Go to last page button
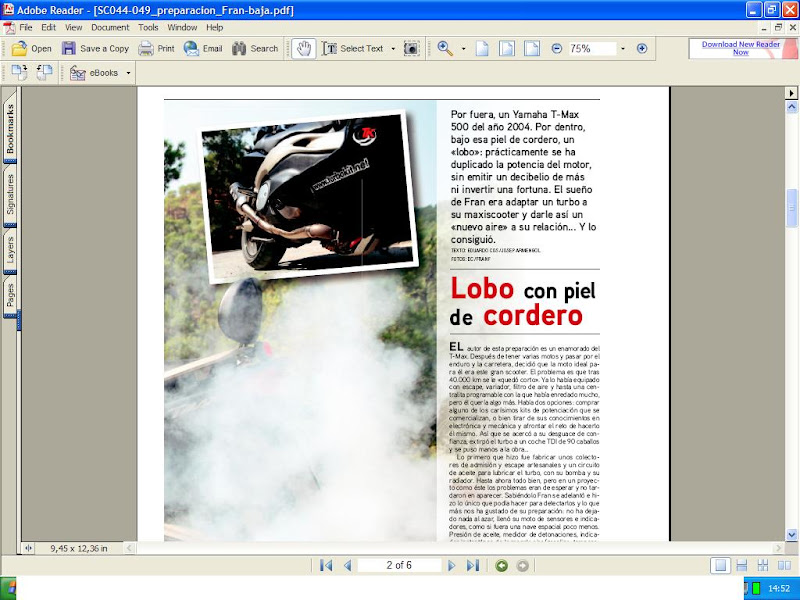Image resolution: width=800 pixels, height=600 pixels. tap(473, 565)
